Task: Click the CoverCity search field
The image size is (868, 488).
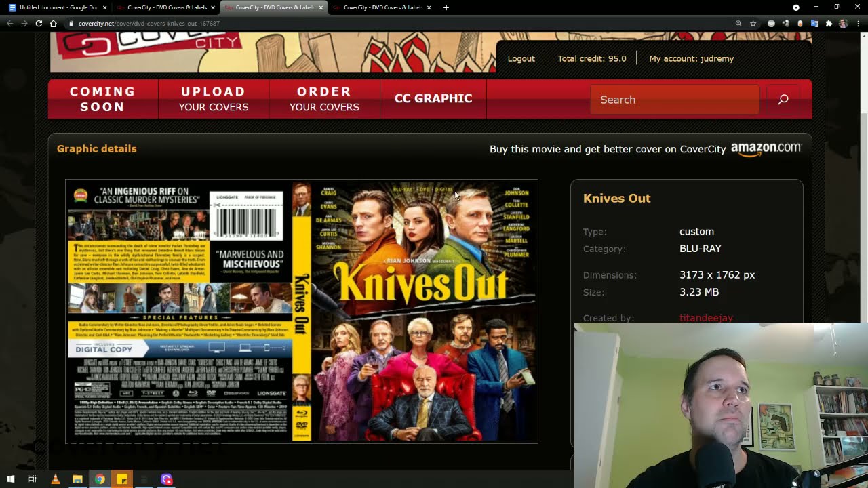Action: pos(675,100)
